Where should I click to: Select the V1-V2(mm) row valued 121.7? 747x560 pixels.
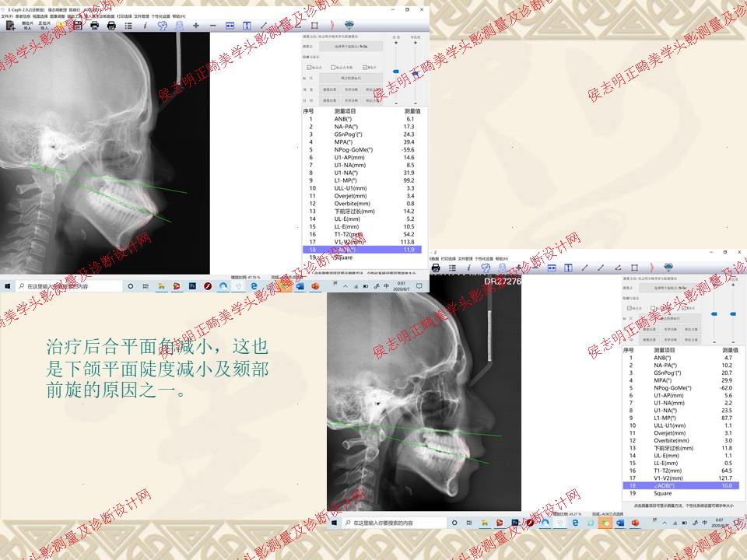682,478
